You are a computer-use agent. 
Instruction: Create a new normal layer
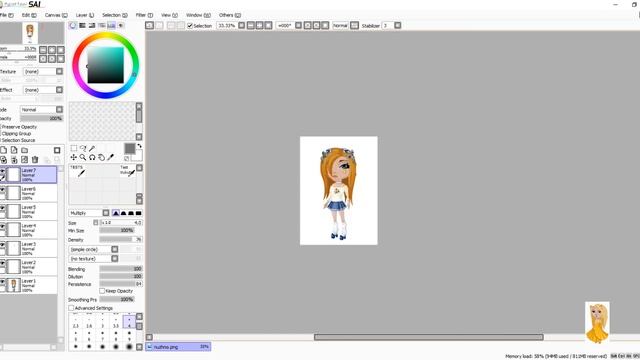[x=4, y=150]
